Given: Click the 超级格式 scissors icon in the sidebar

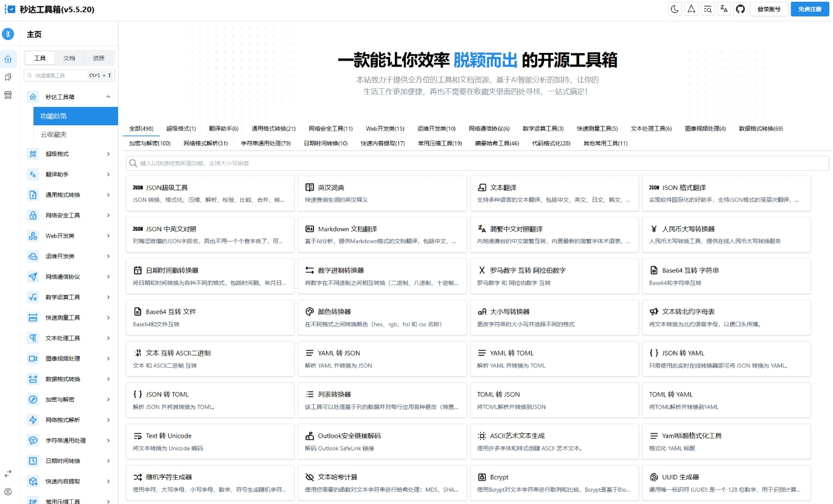Looking at the screenshot, I should tap(32, 154).
